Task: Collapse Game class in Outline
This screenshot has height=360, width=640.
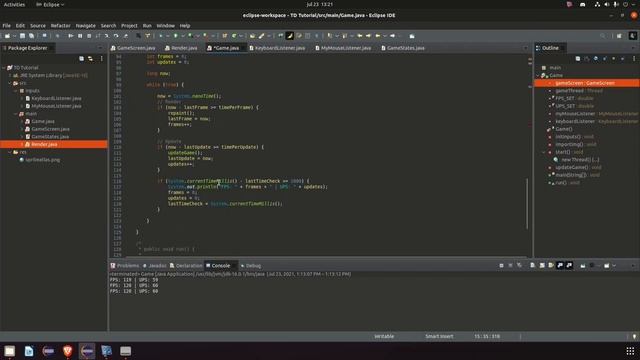Action: point(538,76)
